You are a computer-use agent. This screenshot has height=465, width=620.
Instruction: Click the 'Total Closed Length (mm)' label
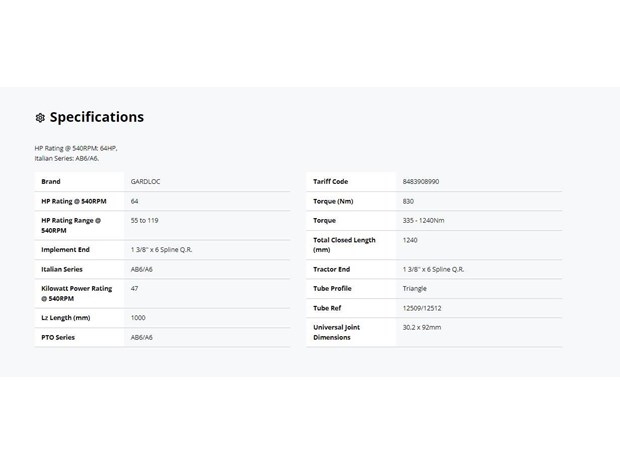coord(344,245)
